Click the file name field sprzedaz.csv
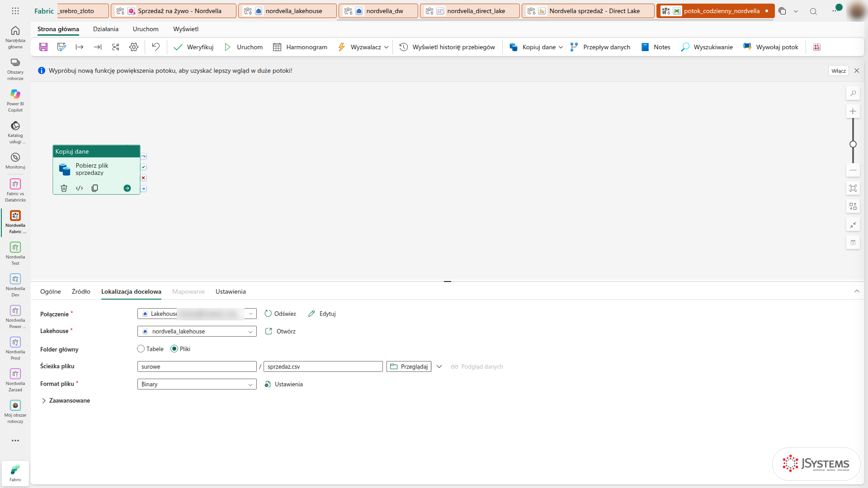 pyautogui.click(x=323, y=366)
